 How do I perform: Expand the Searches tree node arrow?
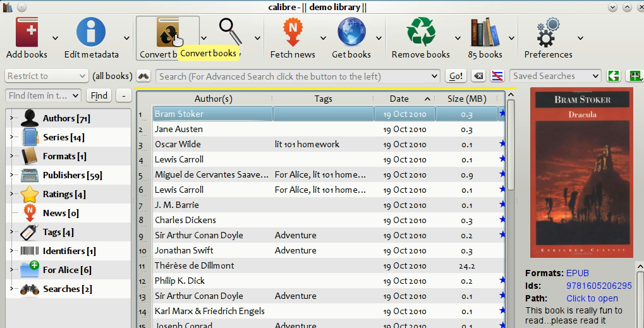click(x=12, y=289)
